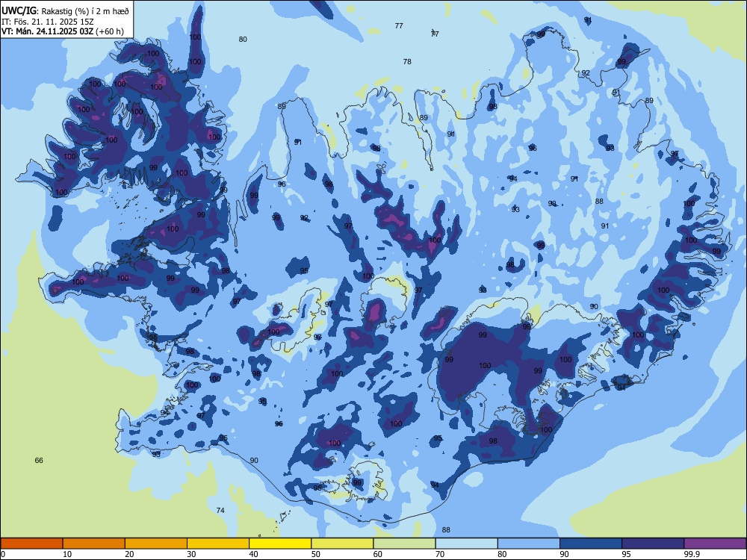Choose the dark blue 90–95 legend swatch

tap(591, 544)
